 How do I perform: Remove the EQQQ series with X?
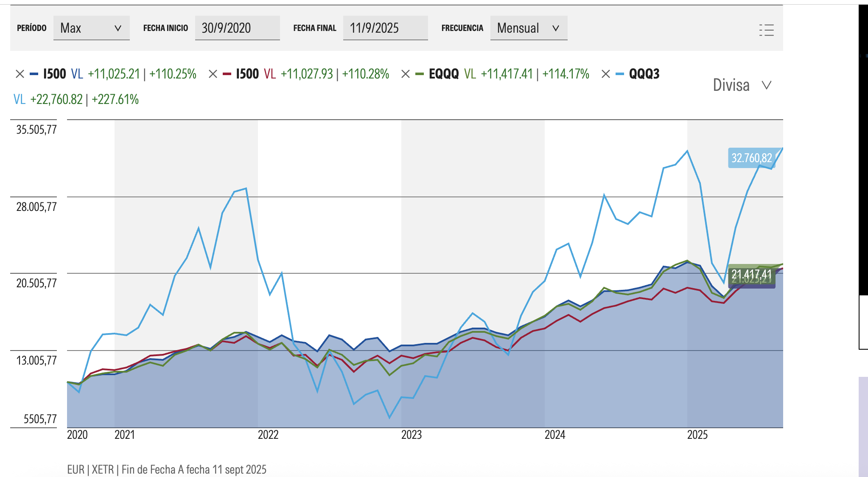406,74
